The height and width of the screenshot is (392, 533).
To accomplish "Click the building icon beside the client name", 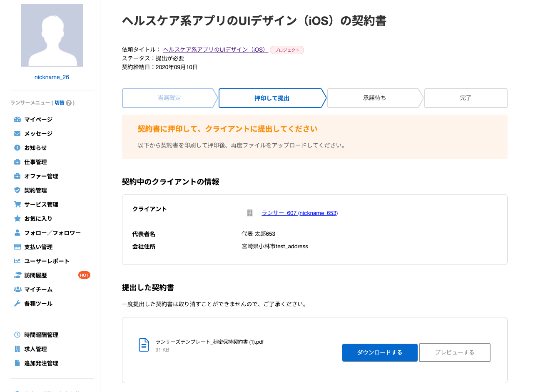I will click(x=250, y=212).
